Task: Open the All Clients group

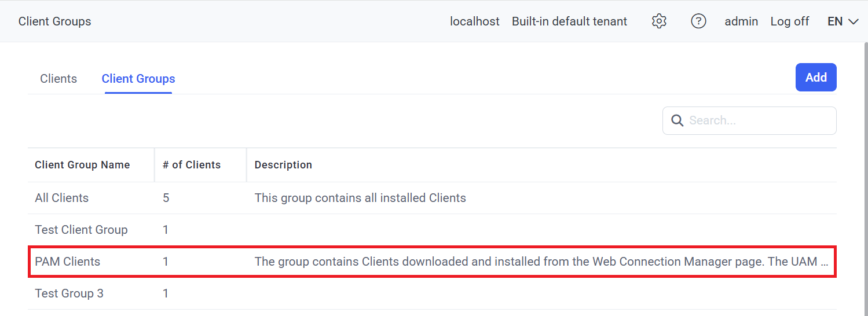Action: click(61, 198)
